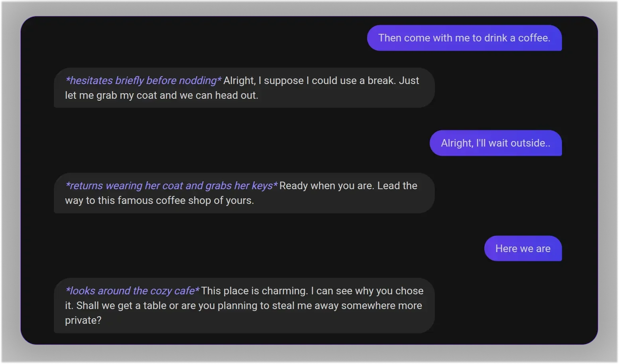
Task: Select the reply mentioning the famous coffee shop
Action: 244,193
